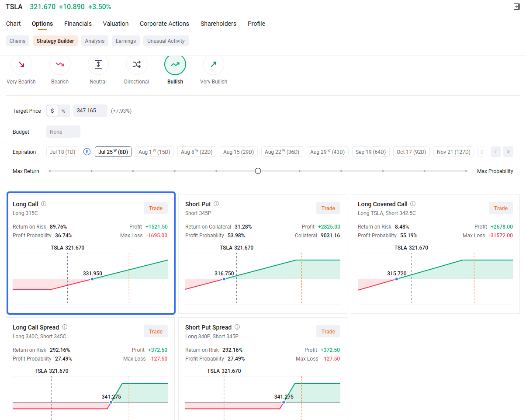
Task: Switch target price to dollar mode
Action: point(52,111)
